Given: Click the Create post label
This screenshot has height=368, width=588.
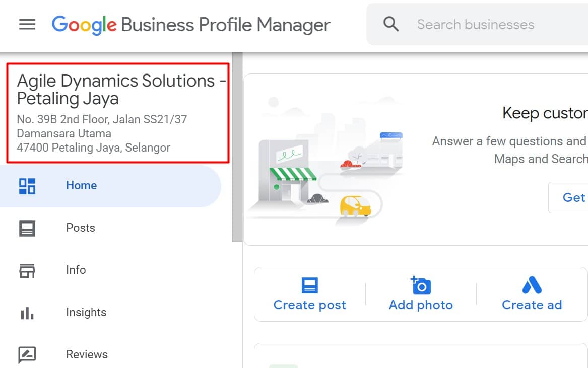Looking at the screenshot, I should 310,305.
